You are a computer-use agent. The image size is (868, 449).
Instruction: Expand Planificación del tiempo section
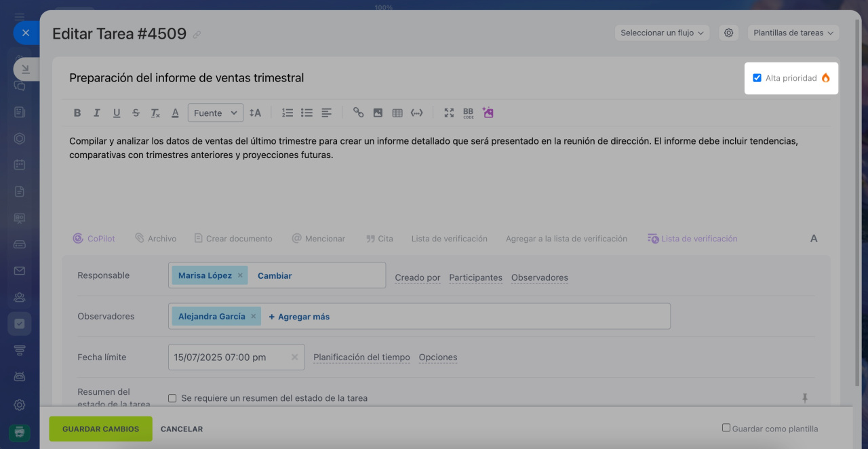click(x=361, y=357)
